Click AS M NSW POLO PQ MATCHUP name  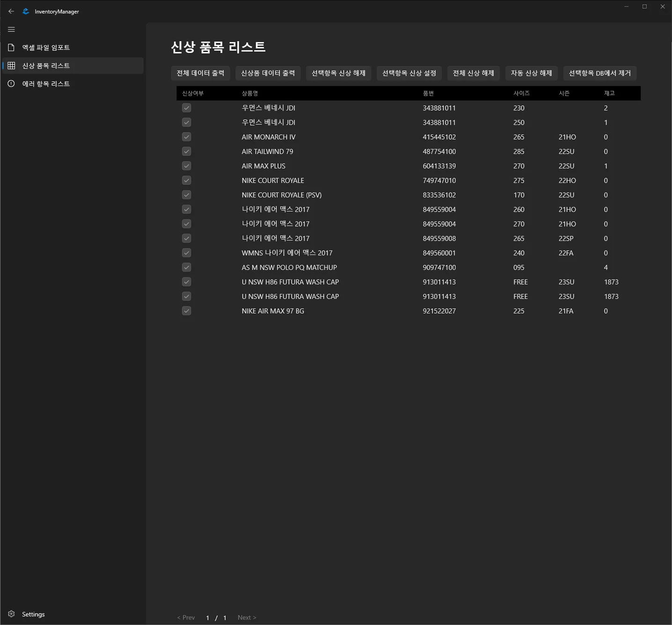click(x=289, y=267)
